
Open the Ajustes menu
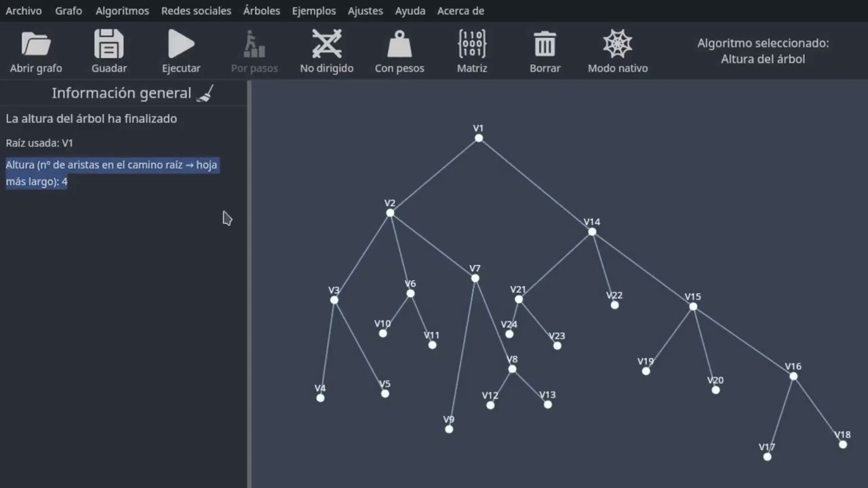pyautogui.click(x=366, y=11)
